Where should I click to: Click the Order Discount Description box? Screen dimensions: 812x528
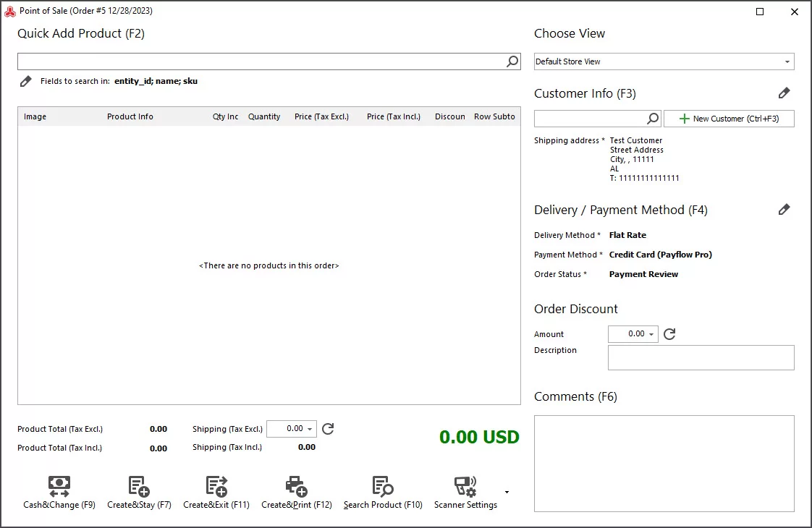(x=701, y=358)
